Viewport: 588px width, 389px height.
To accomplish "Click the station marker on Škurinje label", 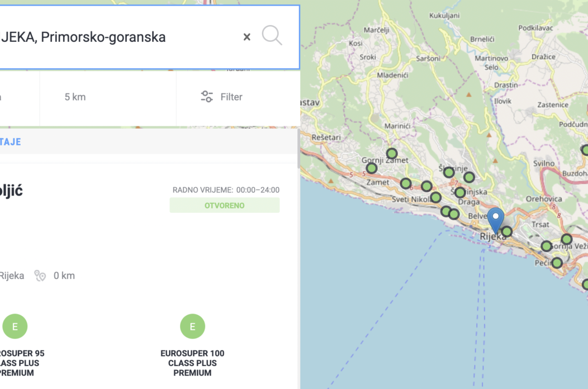I will click(x=449, y=172).
